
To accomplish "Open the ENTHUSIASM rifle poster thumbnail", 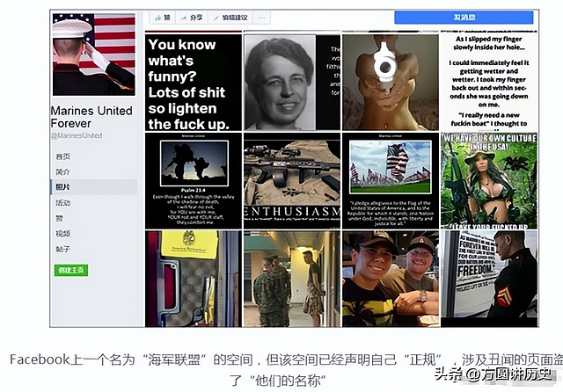I will tap(292, 181).
